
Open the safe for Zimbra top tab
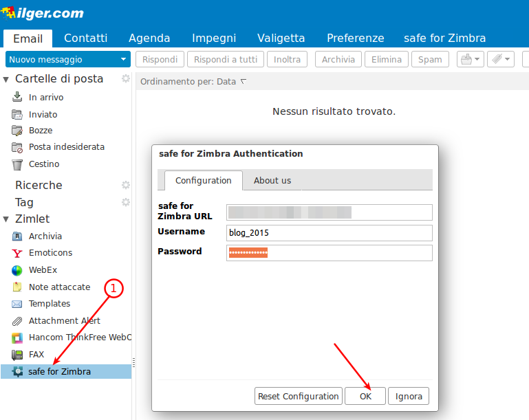(444, 38)
